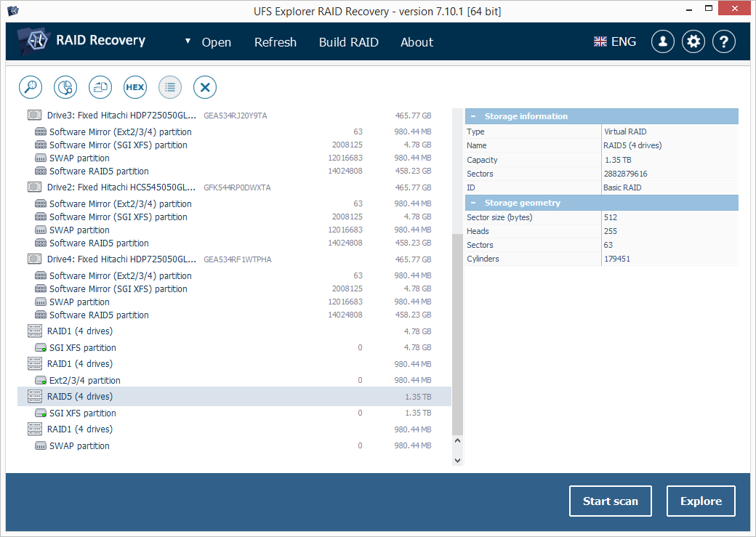Select the Drive3 Hitachi disk icon
This screenshot has width=756, height=537.
click(x=34, y=116)
